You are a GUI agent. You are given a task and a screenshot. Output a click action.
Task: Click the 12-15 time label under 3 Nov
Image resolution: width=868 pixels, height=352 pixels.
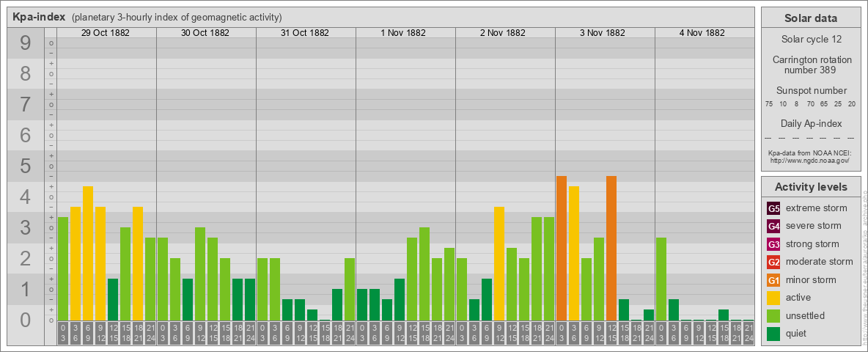coord(611,333)
